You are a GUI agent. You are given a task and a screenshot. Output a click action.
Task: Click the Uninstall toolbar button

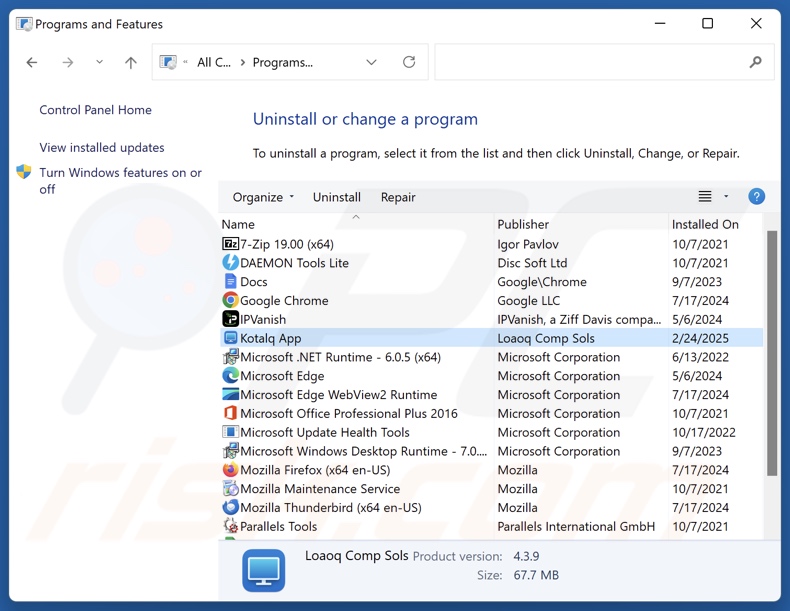coord(336,197)
